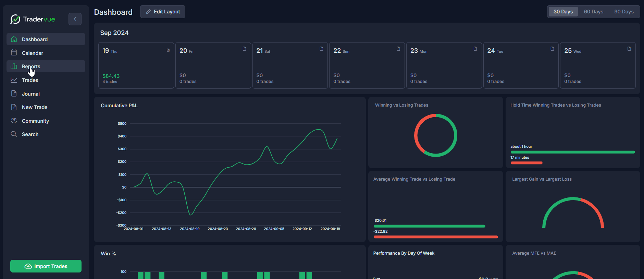Click the 2024-09-18 axis date label
Screen dimensions: 644x279
point(330,229)
